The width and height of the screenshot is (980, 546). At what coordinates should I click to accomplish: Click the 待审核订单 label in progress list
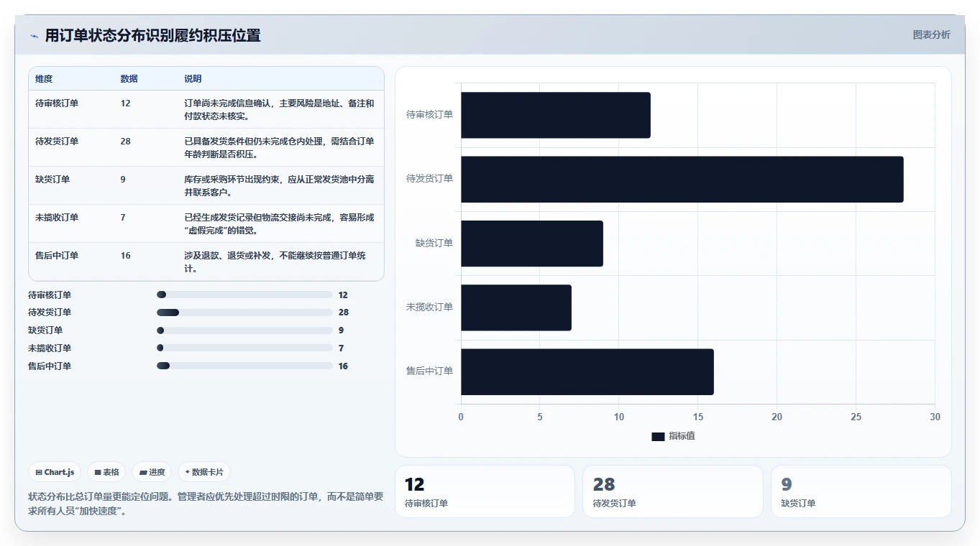click(50, 295)
